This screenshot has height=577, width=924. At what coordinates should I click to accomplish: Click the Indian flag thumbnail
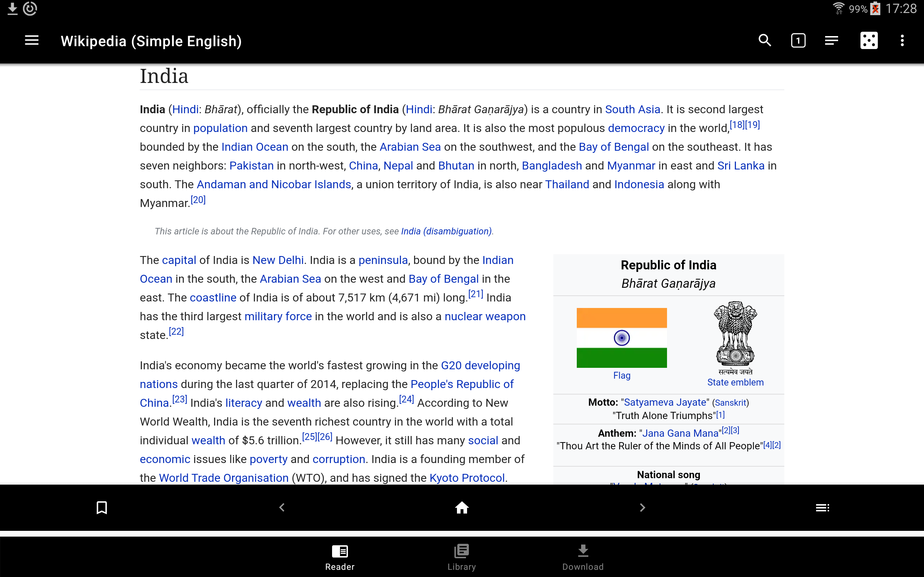click(x=622, y=338)
